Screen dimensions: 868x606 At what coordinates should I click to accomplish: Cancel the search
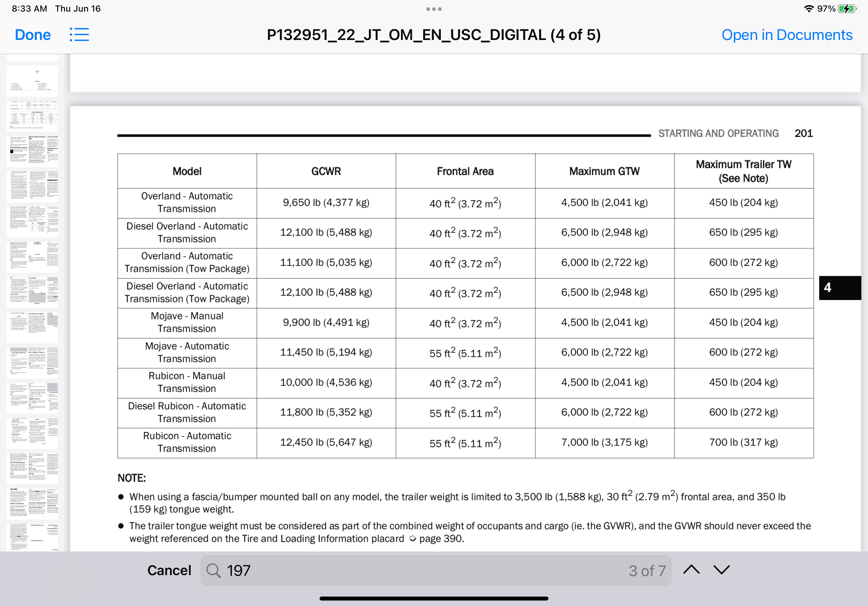point(169,570)
